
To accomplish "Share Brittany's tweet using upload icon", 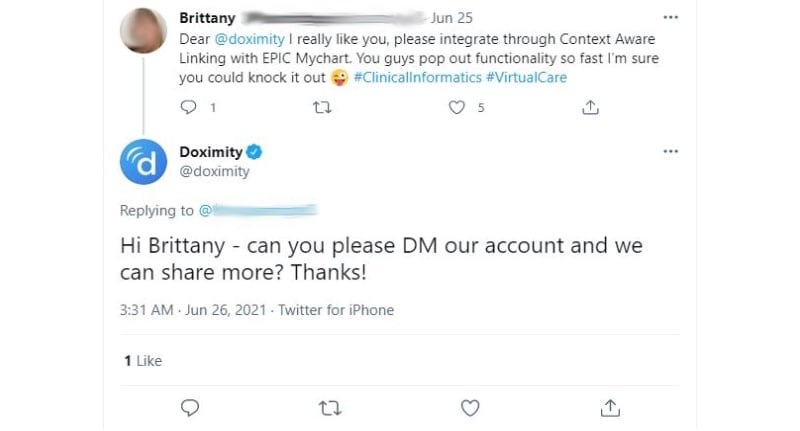I will point(590,107).
